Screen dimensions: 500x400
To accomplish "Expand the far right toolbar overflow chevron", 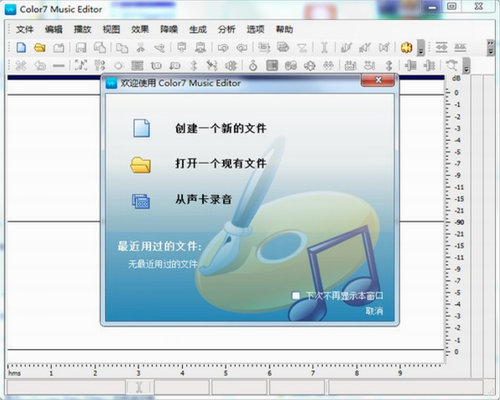I will (490, 48).
